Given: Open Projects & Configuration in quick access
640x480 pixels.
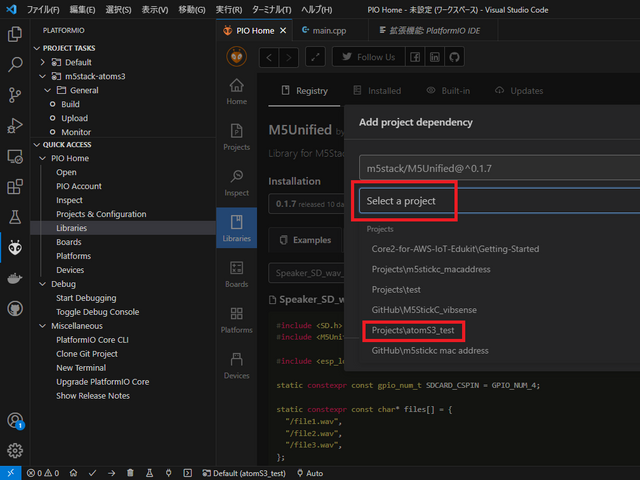Looking at the screenshot, I should [x=101, y=214].
